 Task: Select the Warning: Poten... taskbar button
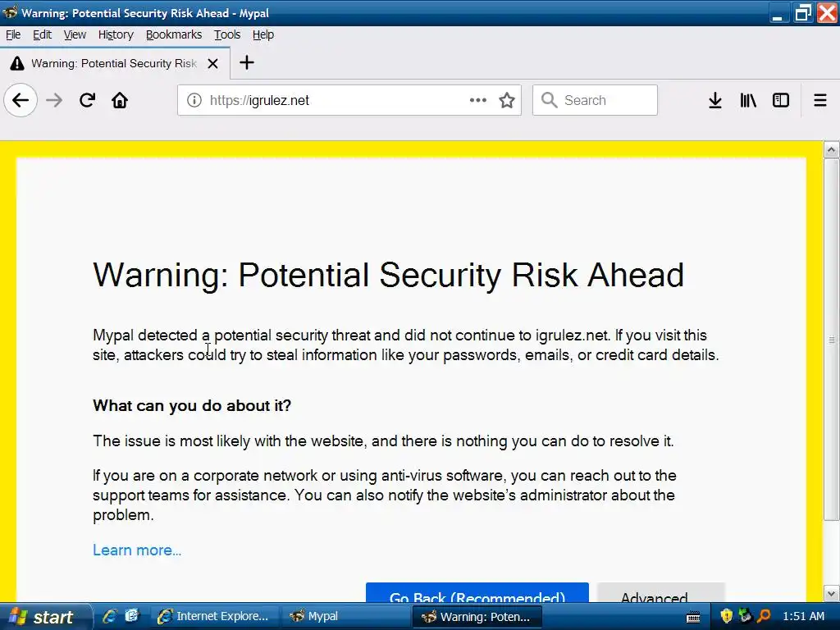pyautogui.click(x=478, y=617)
